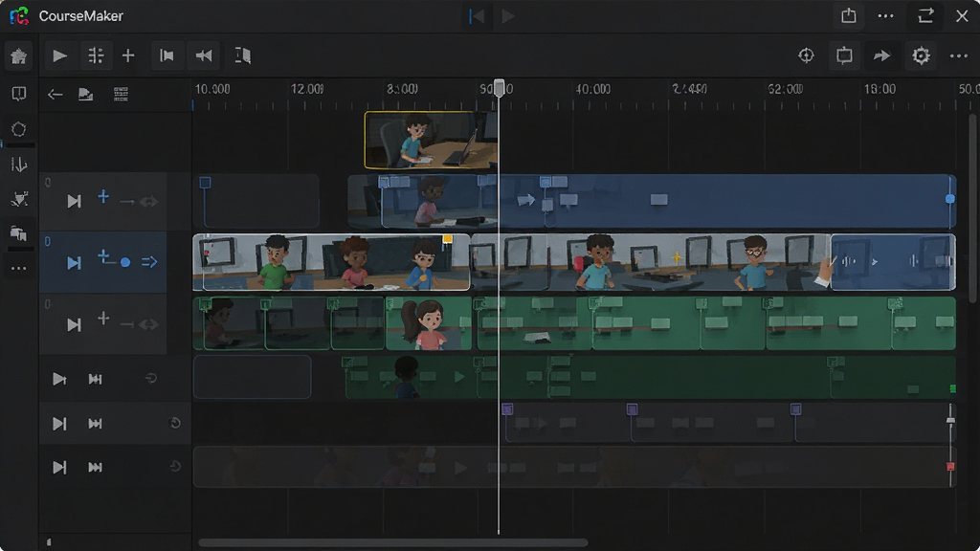The width and height of the screenshot is (980, 551).
Task: Click the back arrow above the track headers
Action: 55,95
